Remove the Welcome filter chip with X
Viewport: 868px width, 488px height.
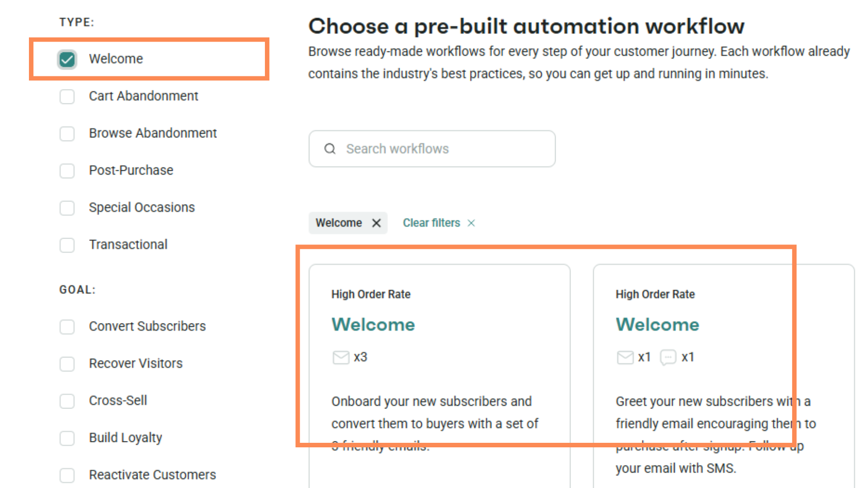[x=376, y=223]
